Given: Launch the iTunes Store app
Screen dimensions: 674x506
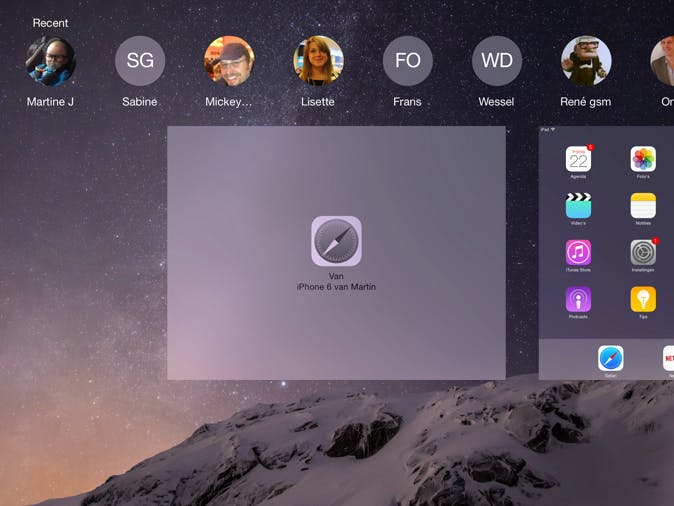Looking at the screenshot, I should point(578,253).
